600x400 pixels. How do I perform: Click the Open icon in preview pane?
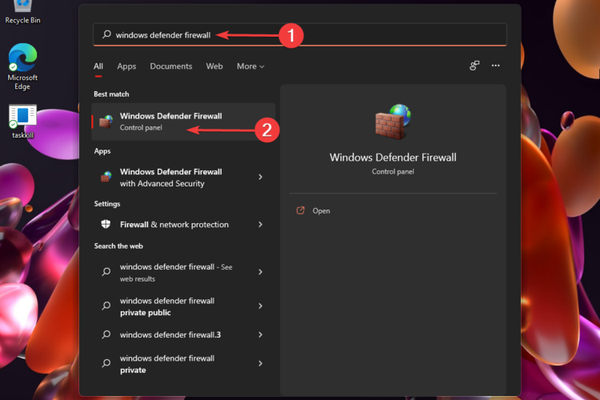300,211
